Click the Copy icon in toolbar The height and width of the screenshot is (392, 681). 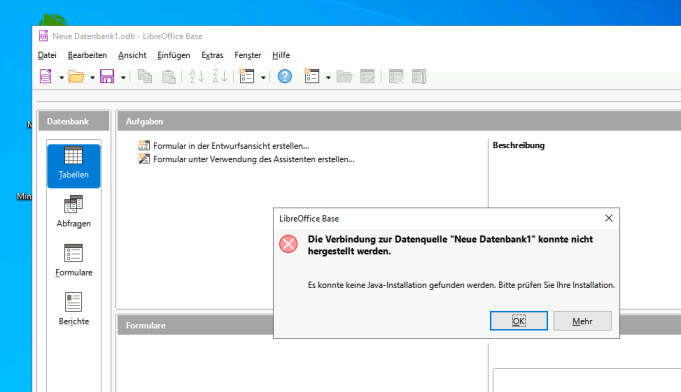[x=145, y=76]
